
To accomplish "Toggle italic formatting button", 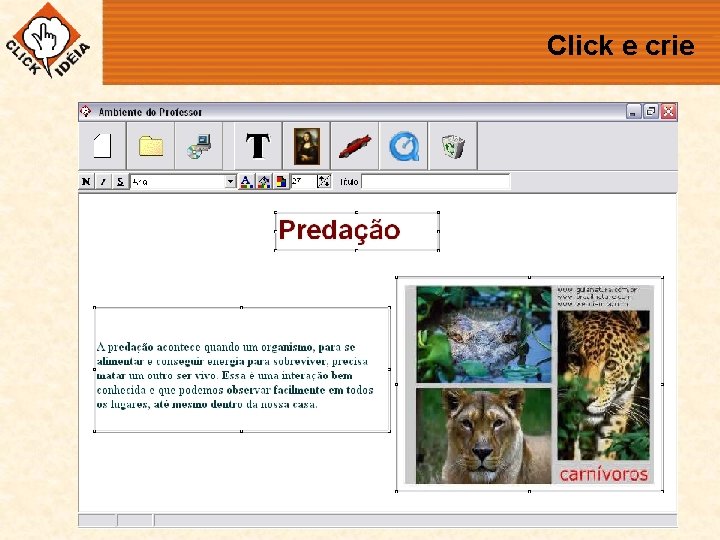I will (x=103, y=181).
